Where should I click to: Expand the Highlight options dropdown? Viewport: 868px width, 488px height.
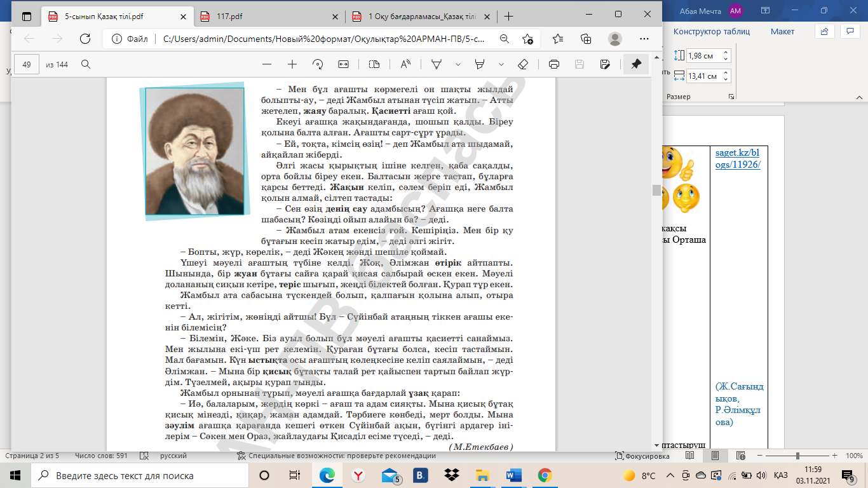pos(501,64)
